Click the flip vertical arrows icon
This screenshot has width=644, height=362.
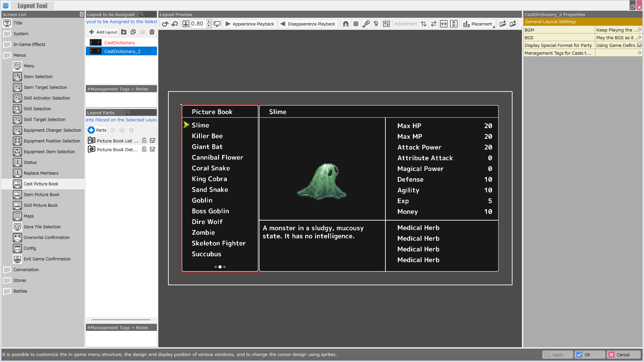pyautogui.click(x=424, y=24)
